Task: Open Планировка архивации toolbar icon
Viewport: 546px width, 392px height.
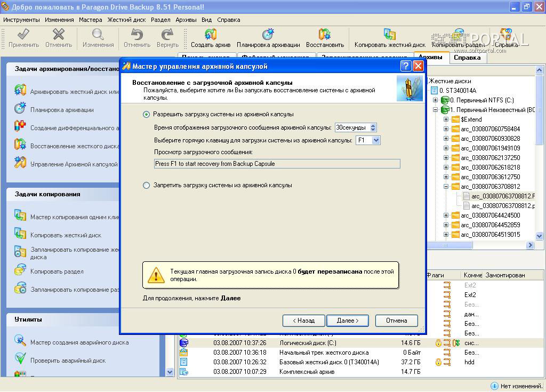Action: [x=268, y=35]
